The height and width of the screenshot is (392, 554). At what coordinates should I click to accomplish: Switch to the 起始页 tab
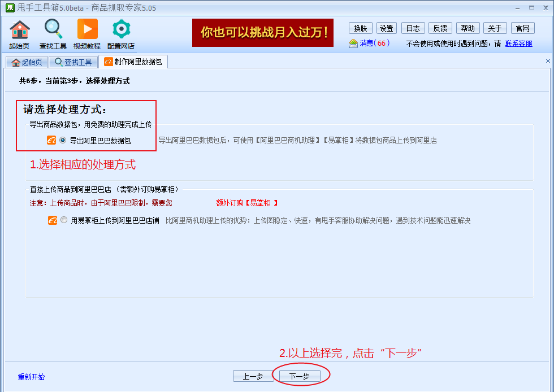(27, 62)
